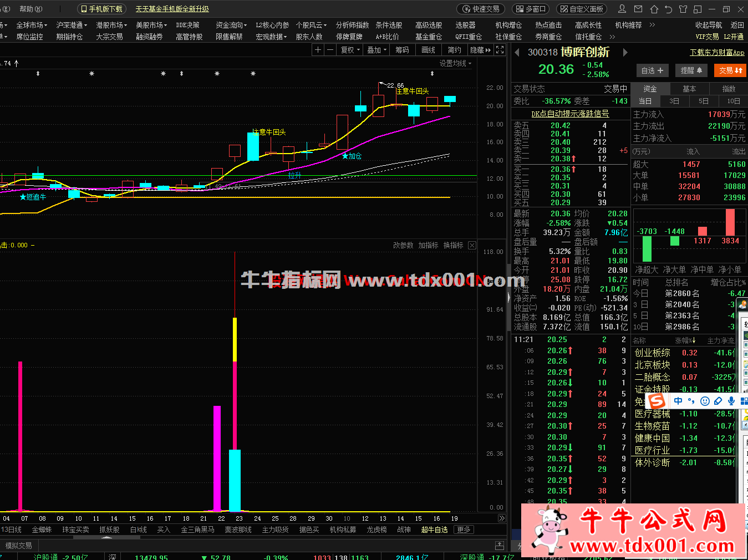Click 换指标 in indicator panel

pyautogui.click(x=454, y=245)
